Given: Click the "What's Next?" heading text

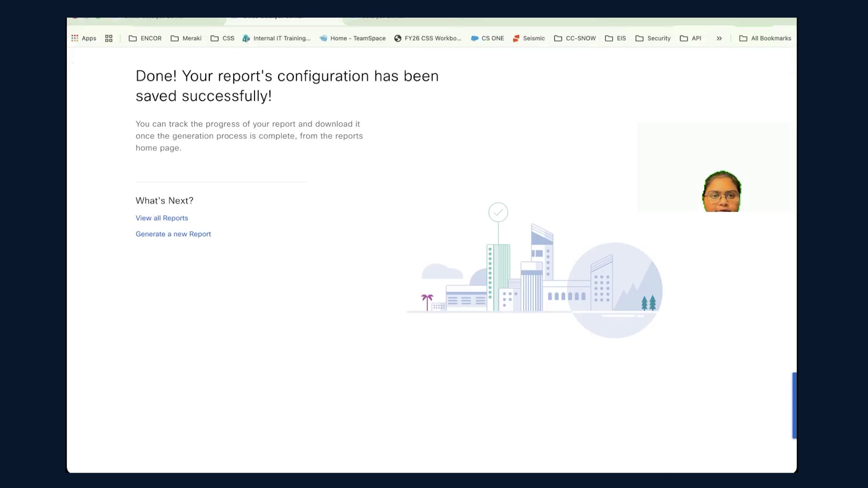Looking at the screenshot, I should (x=165, y=201).
